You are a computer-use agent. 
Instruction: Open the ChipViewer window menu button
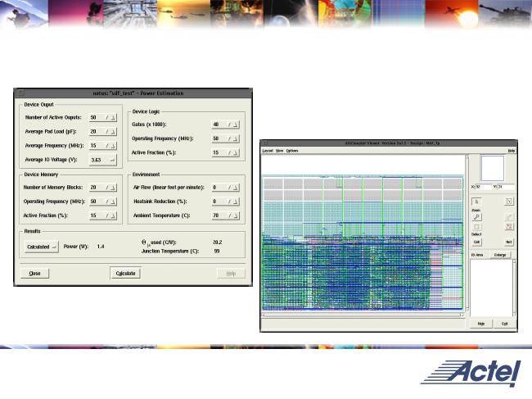265,143
